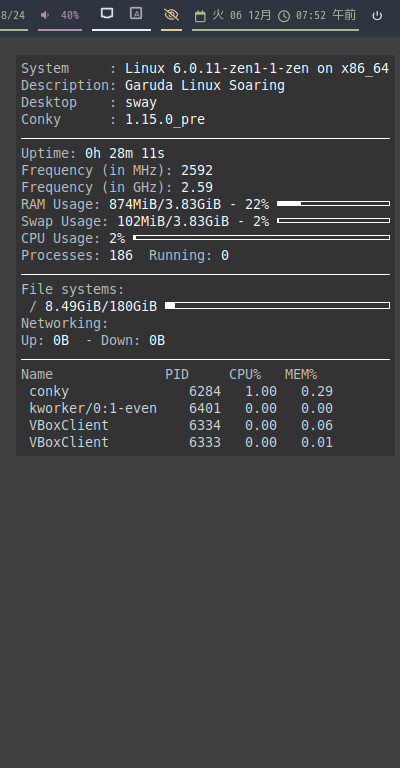Click the speaker volume icon

(45, 15)
